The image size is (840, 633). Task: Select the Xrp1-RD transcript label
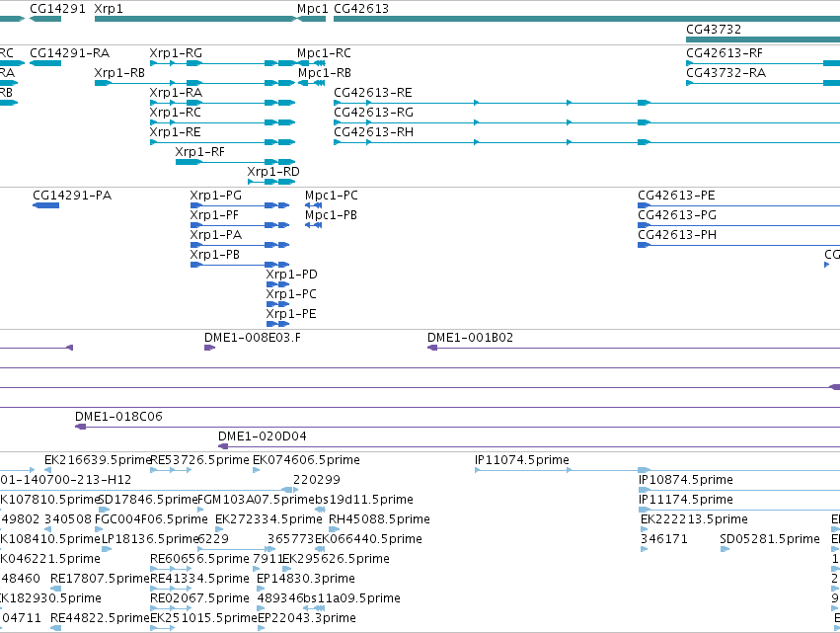(x=273, y=172)
